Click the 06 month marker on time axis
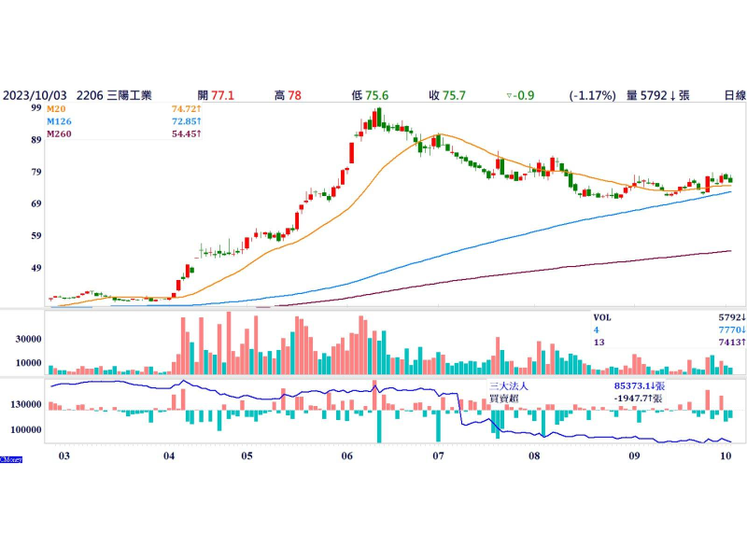Image resolution: width=747 pixels, height=560 pixels. pos(346,457)
